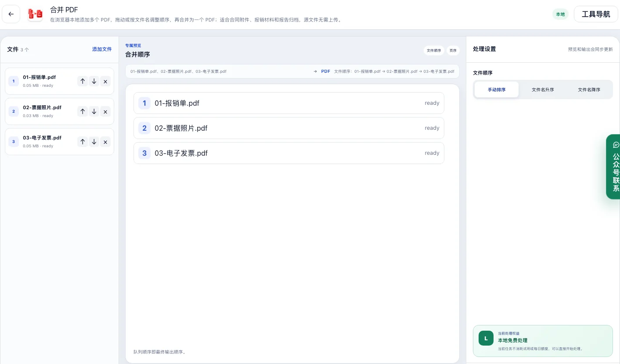Click number badge 1 in sidebar list
The height and width of the screenshot is (364, 620).
click(x=14, y=81)
